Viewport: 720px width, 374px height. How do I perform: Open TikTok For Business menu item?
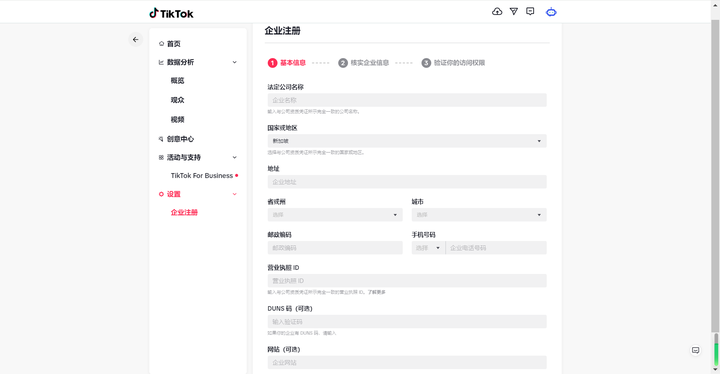point(202,176)
